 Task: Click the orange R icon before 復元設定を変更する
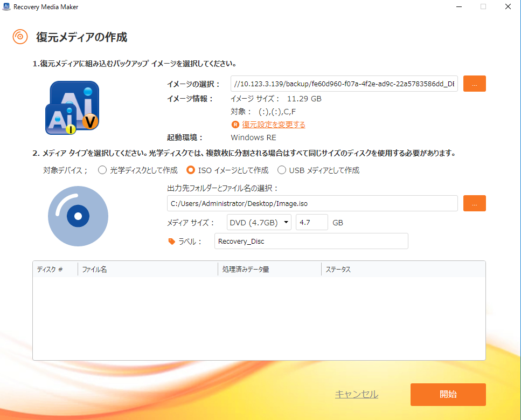235,125
